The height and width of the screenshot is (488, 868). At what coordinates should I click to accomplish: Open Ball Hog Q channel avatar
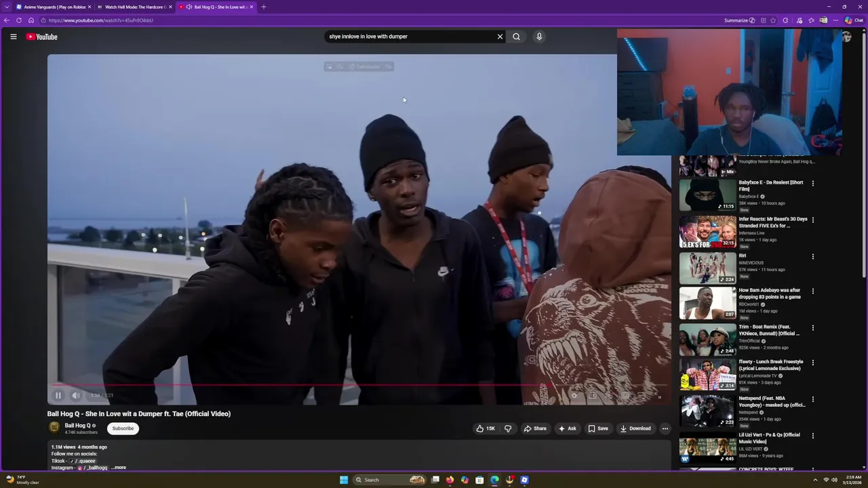(54, 428)
